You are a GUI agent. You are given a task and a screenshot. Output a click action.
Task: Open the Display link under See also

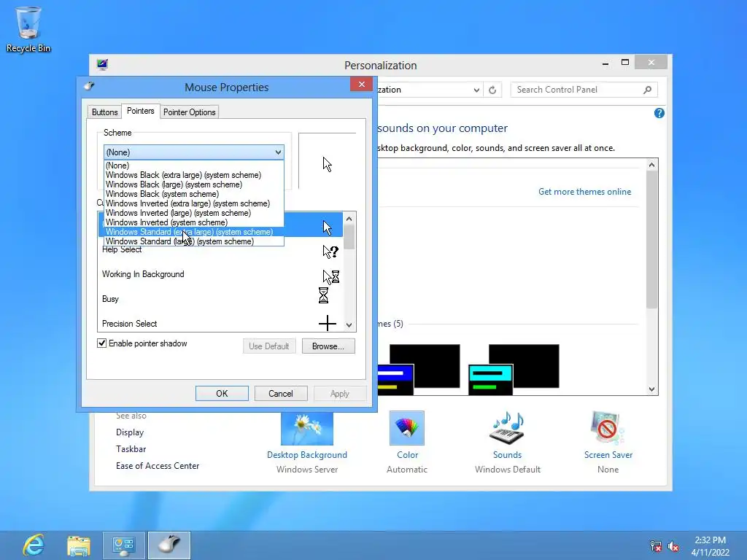click(x=130, y=432)
